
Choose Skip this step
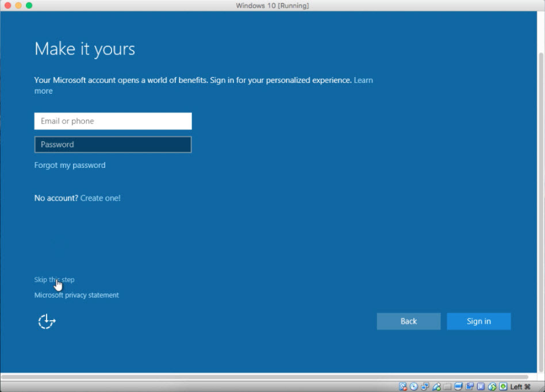point(54,279)
